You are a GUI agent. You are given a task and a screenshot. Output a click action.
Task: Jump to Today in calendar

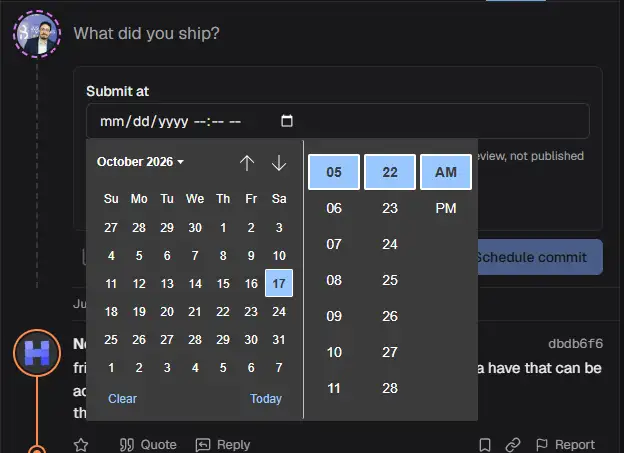tap(265, 398)
